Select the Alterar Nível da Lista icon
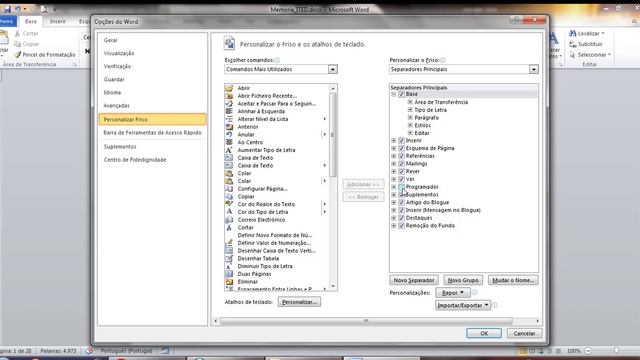 pyautogui.click(x=229, y=119)
